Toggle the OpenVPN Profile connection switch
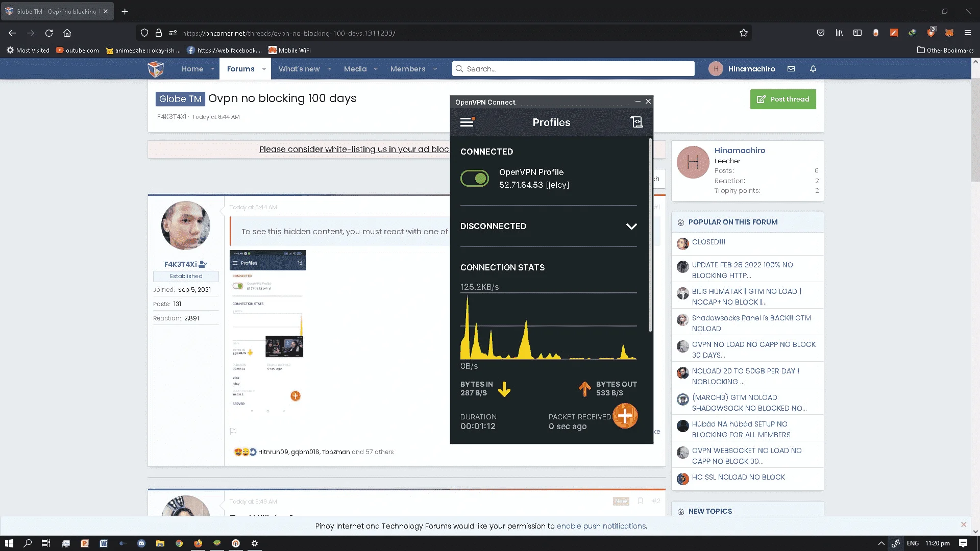980x551 pixels. pos(475,179)
